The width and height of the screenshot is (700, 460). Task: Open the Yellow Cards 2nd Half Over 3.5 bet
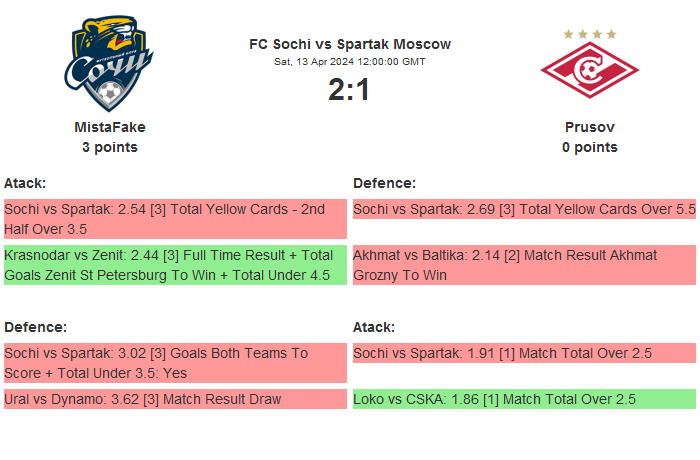tap(175, 219)
